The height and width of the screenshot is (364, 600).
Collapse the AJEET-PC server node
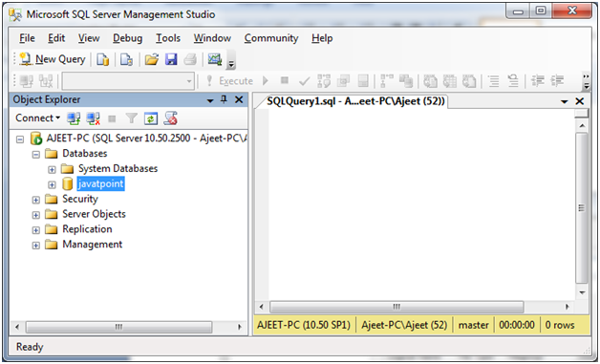20,139
